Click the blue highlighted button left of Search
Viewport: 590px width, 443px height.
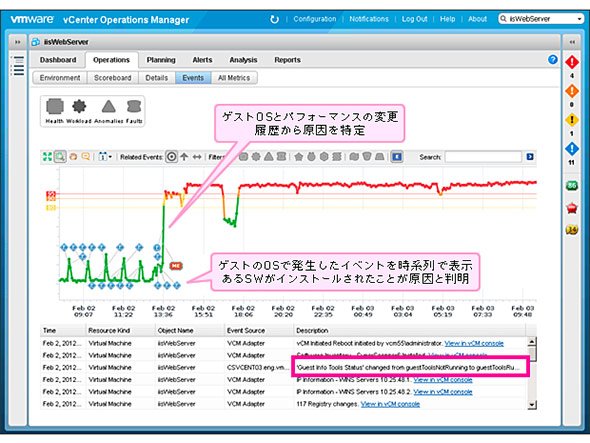(397, 157)
